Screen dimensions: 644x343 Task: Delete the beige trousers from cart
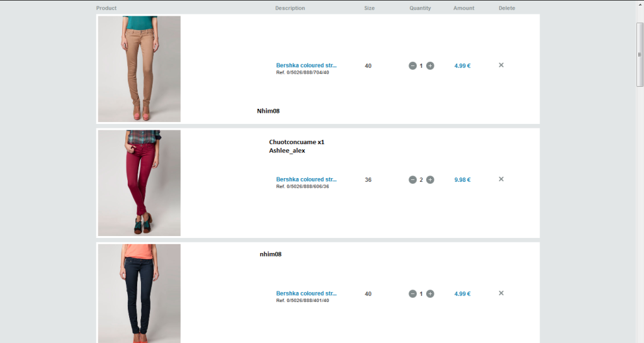(x=501, y=65)
